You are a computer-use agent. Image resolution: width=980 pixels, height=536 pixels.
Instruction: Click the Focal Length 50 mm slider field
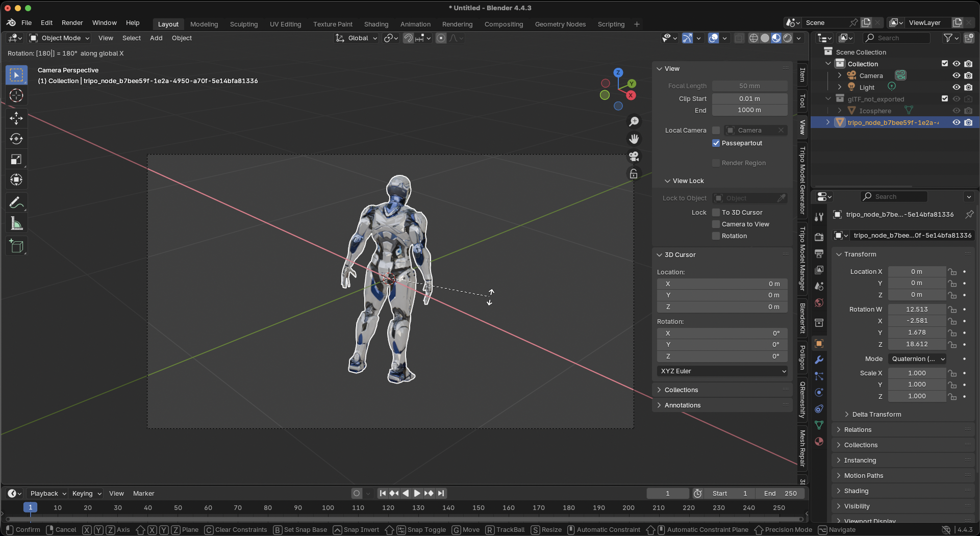(749, 86)
